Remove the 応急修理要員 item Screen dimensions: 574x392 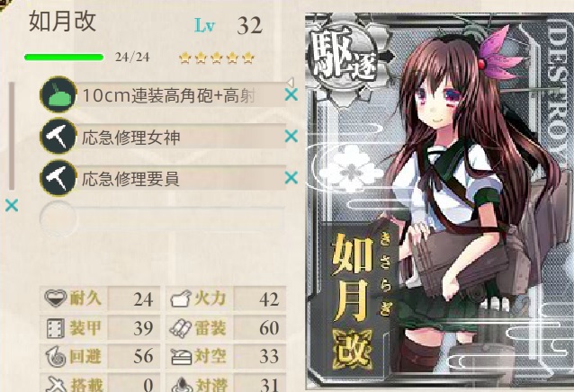pyautogui.click(x=291, y=178)
